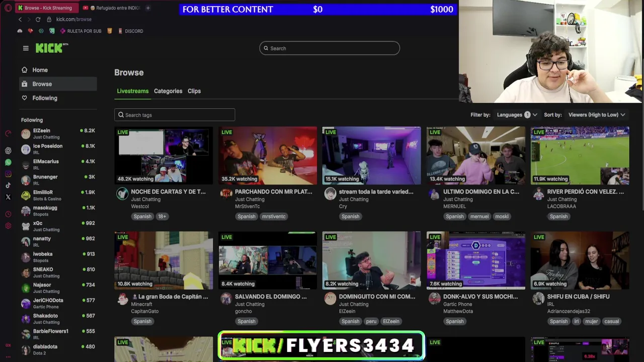Image resolution: width=644 pixels, height=362 pixels.
Task: Click the 18+ tag under Westcol
Action: (162, 216)
